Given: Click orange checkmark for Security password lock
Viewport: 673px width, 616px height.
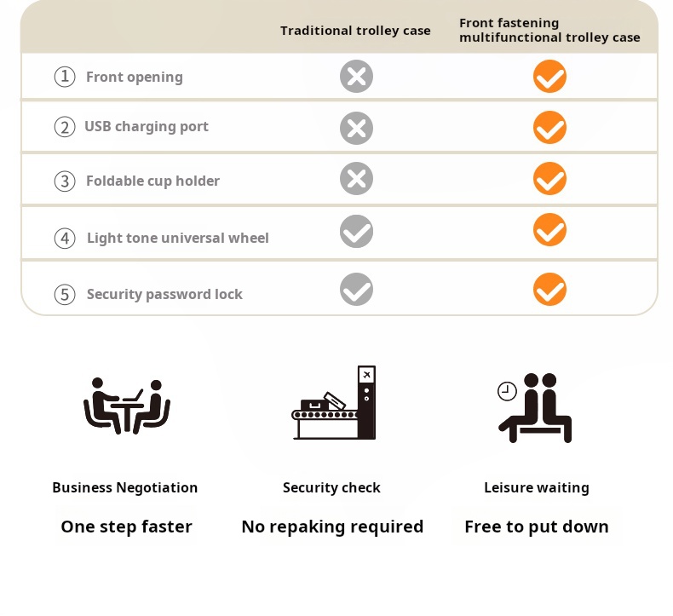Looking at the screenshot, I should (549, 290).
